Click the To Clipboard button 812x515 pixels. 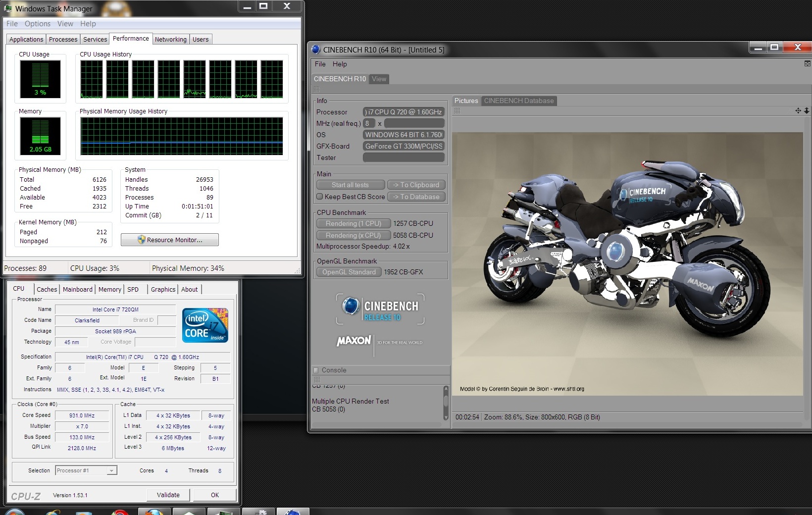pos(416,185)
